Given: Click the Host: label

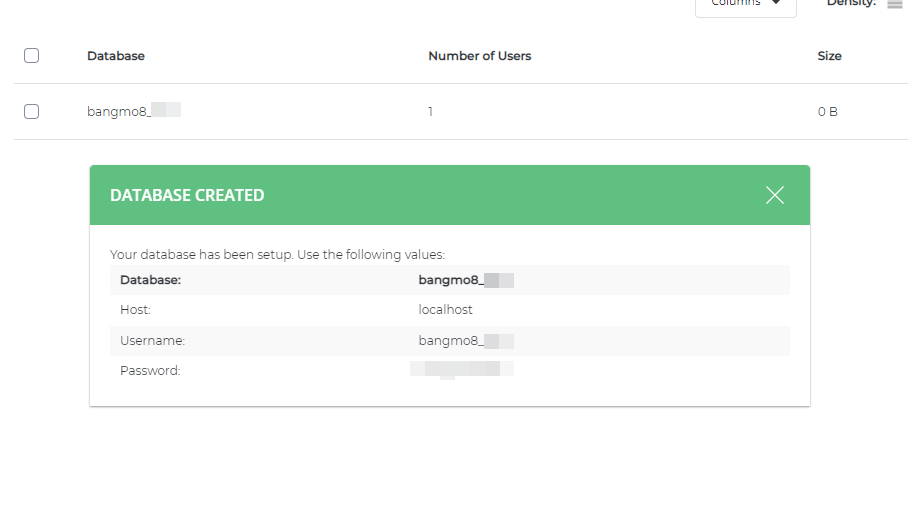Looking at the screenshot, I should [136, 310].
